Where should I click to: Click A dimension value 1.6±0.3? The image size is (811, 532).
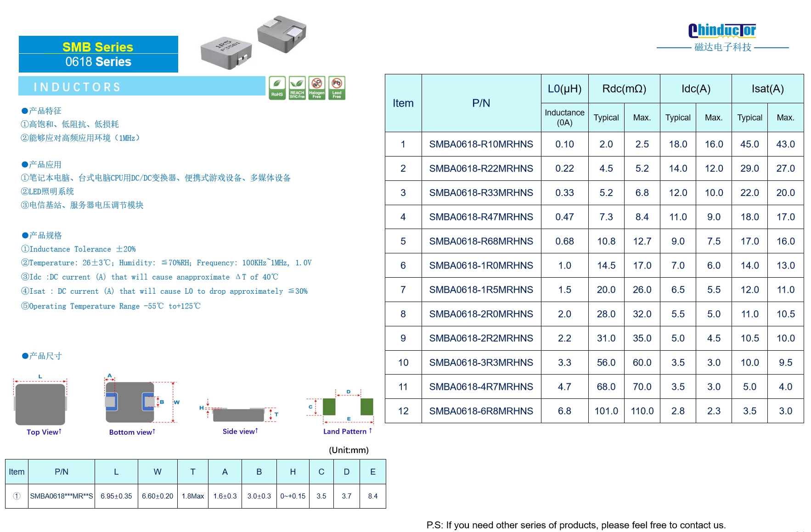[225, 496]
